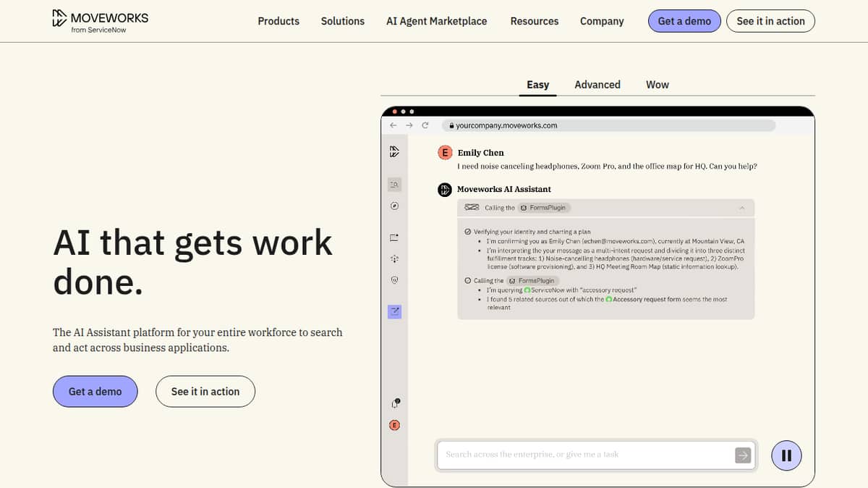Click the shield icon in the demo sidebar
The width and height of the screenshot is (868, 488).
click(394, 280)
